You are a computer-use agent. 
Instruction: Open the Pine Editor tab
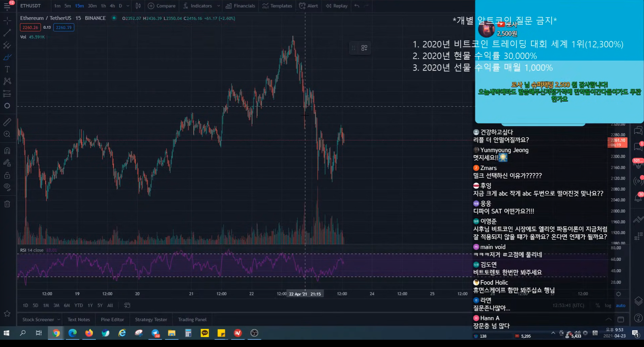tap(112, 320)
